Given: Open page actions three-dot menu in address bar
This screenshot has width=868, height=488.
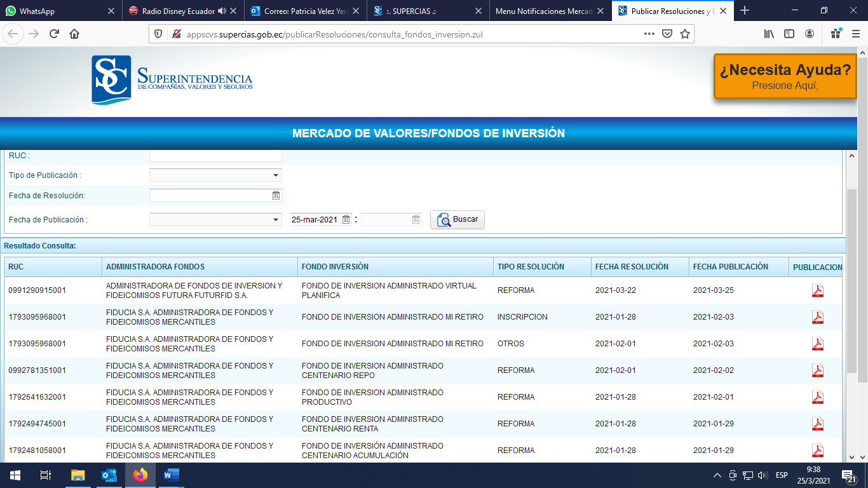Looking at the screenshot, I should 649,34.
